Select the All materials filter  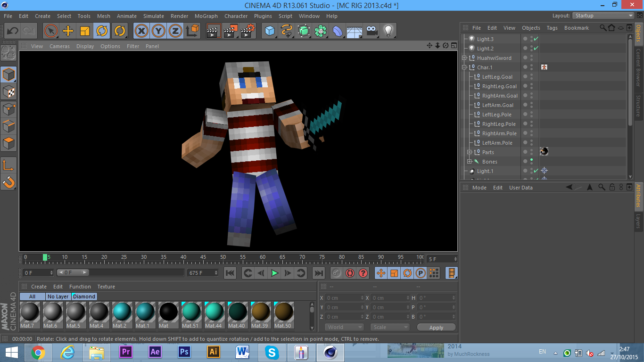click(32, 296)
